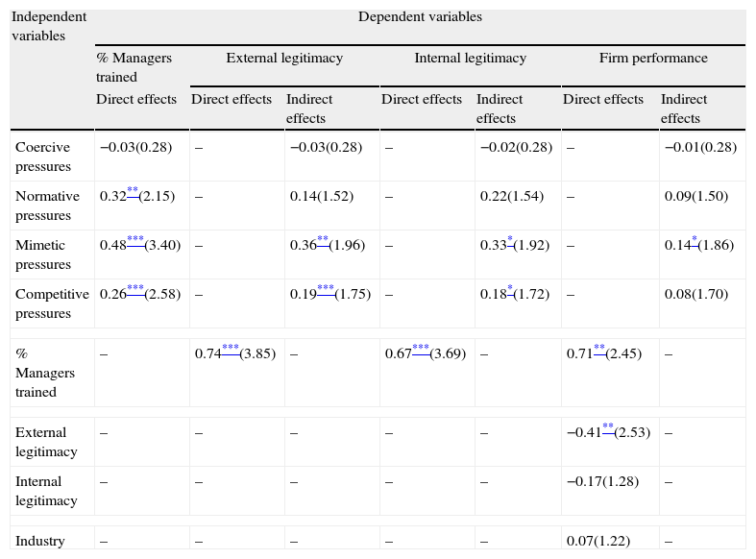Select the Independent variables header cell
756x559 pixels.
49,27
